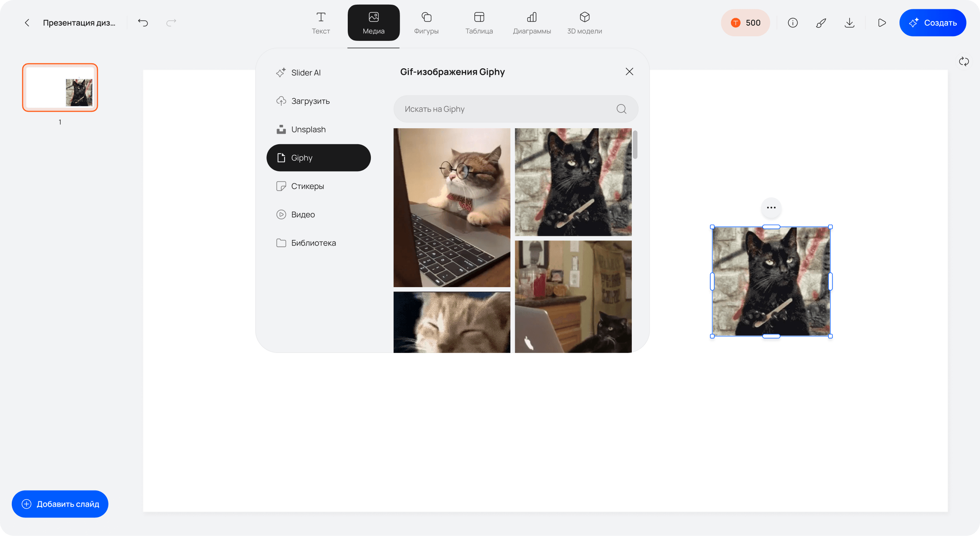Open the brush design icon
Viewport: 980px width, 536px height.
point(821,23)
